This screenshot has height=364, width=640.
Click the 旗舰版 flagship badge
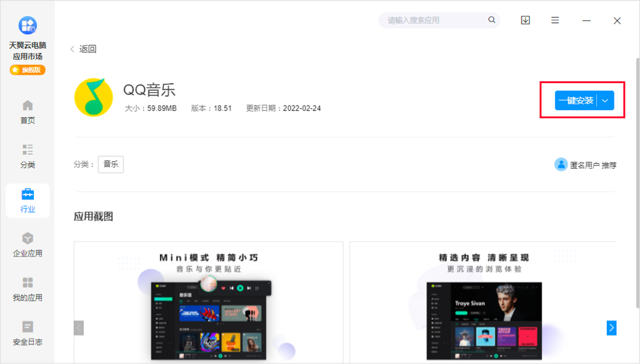tap(28, 70)
